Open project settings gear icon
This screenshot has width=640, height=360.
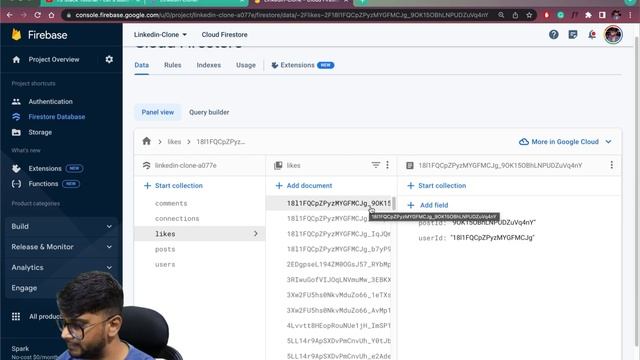(x=109, y=60)
